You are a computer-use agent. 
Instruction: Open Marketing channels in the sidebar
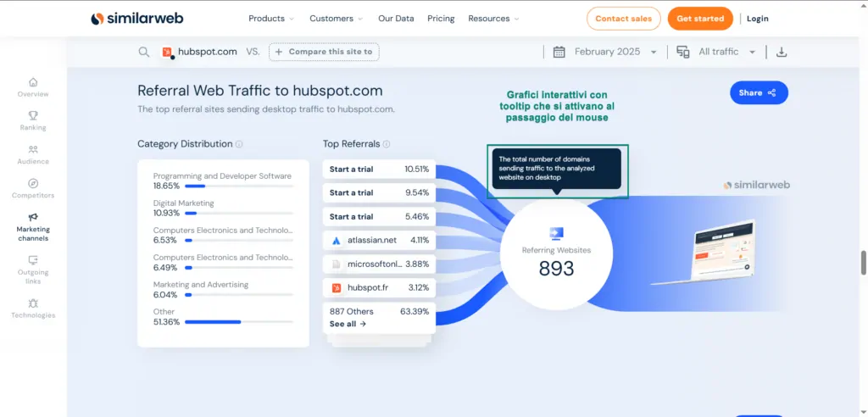click(x=33, y=227)
